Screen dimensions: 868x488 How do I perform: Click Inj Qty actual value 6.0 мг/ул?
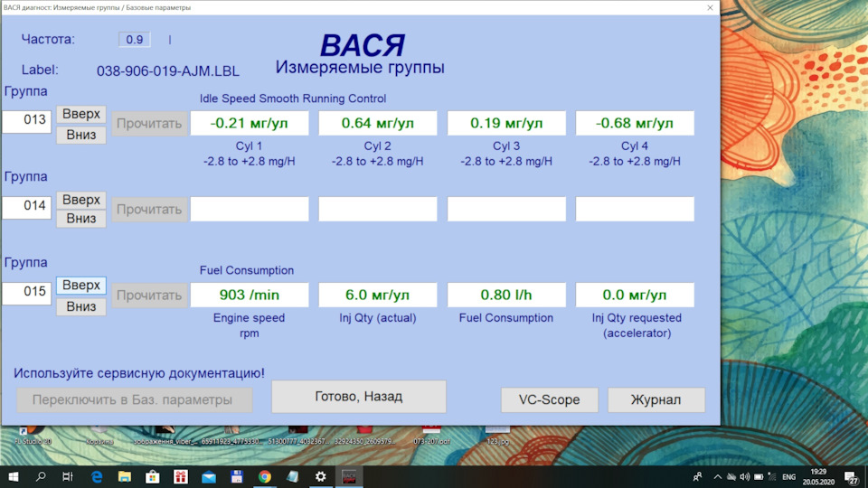pos(378,295)
